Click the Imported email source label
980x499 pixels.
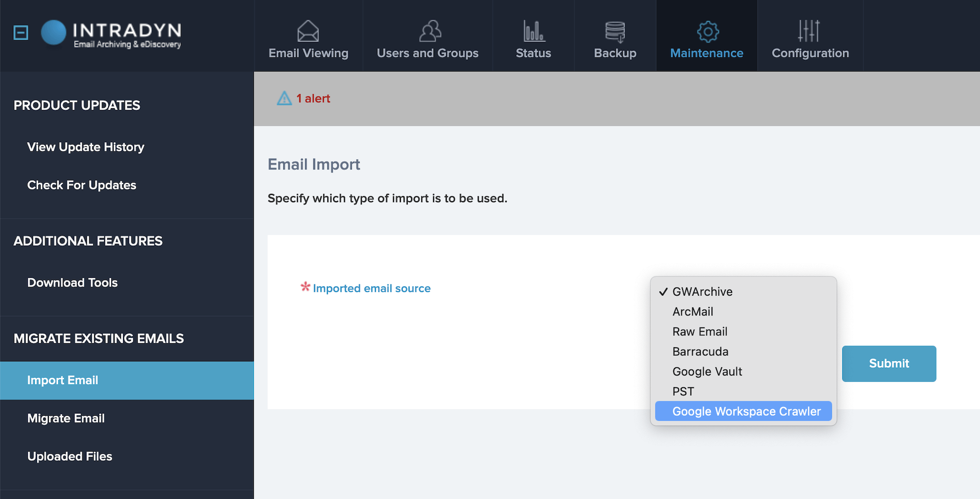pyautogui.click(x=371, y=288)
